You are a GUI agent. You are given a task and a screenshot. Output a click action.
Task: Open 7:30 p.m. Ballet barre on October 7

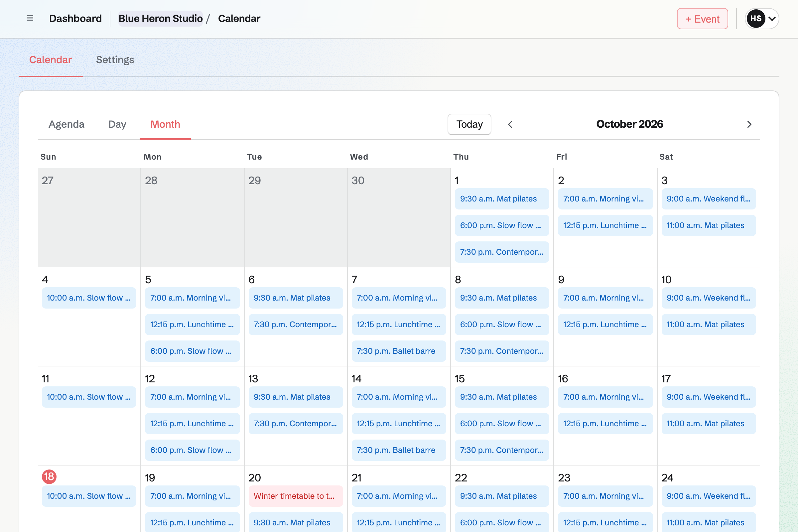tap(399, 351)
